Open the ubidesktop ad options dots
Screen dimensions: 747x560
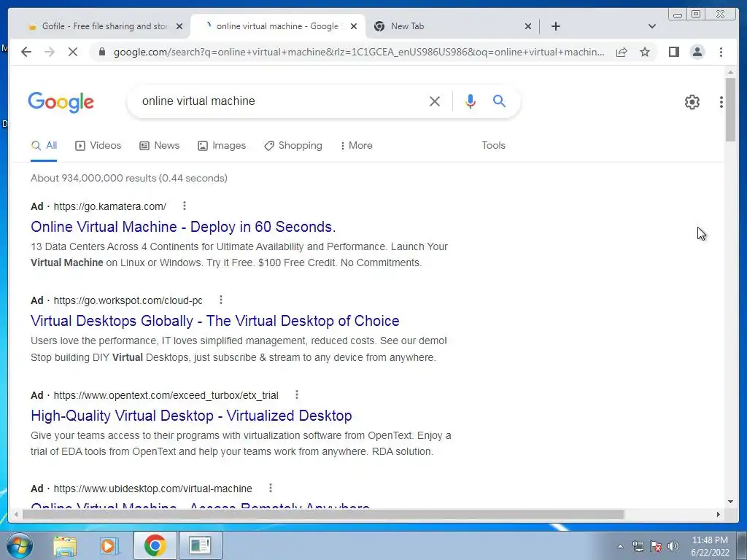click(270, 488)
